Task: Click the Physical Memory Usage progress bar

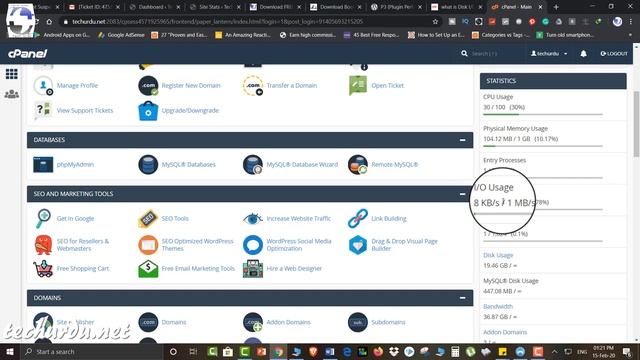Action: coord(543,146)
